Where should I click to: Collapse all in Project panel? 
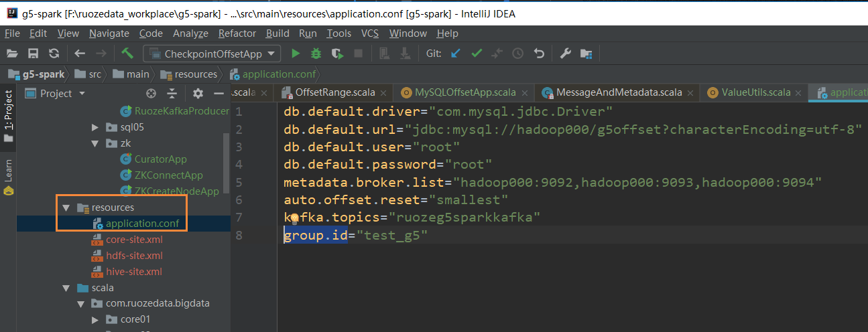pos(172,94)
